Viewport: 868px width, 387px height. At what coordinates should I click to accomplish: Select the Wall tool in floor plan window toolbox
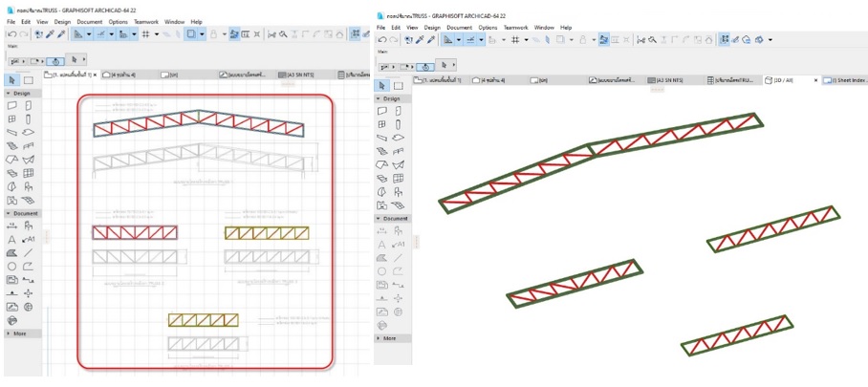click(x=12, y=105)
